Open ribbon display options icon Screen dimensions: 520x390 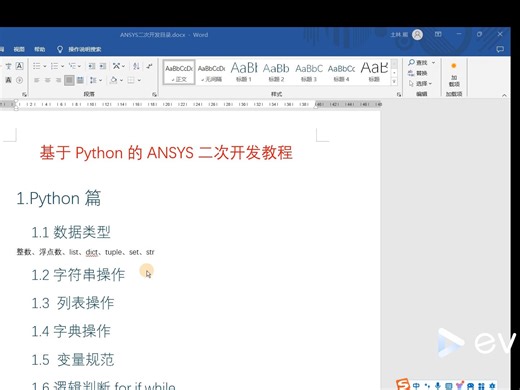tap(438, 34)
